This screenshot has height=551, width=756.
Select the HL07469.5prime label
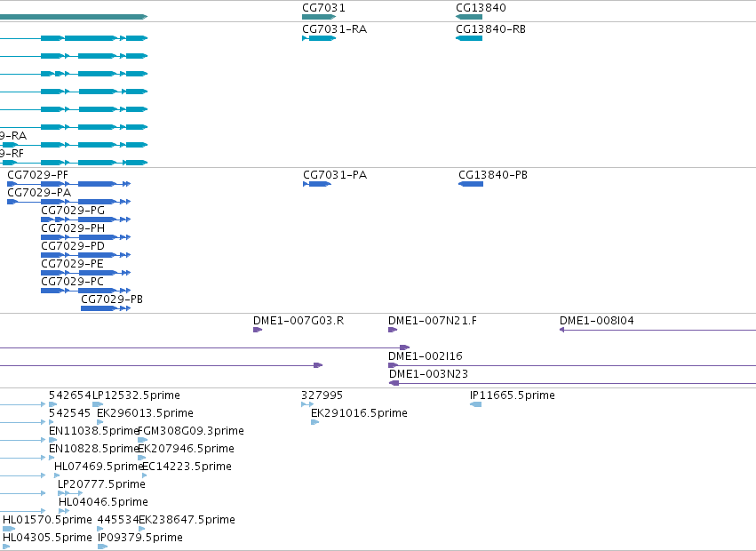click(x=99, y=467)
